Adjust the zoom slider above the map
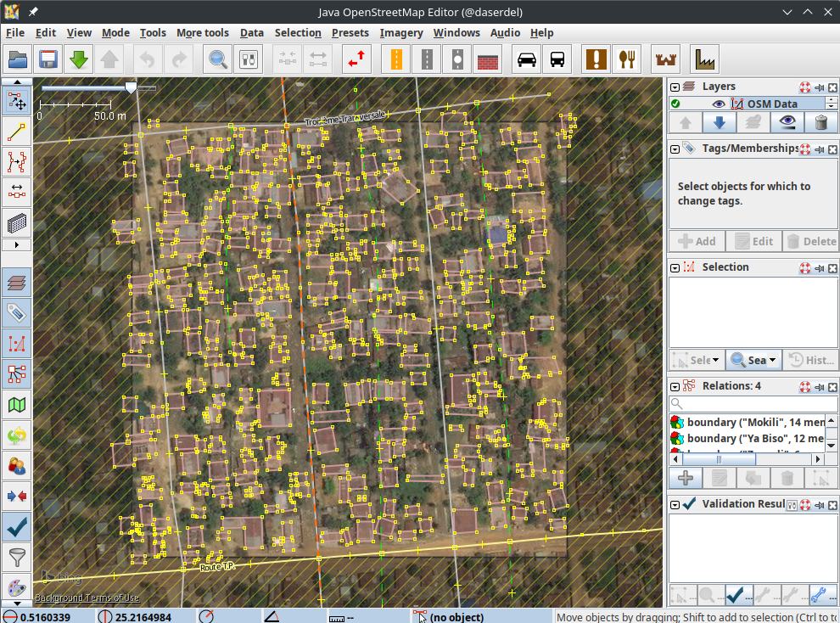 coord(131,87)
